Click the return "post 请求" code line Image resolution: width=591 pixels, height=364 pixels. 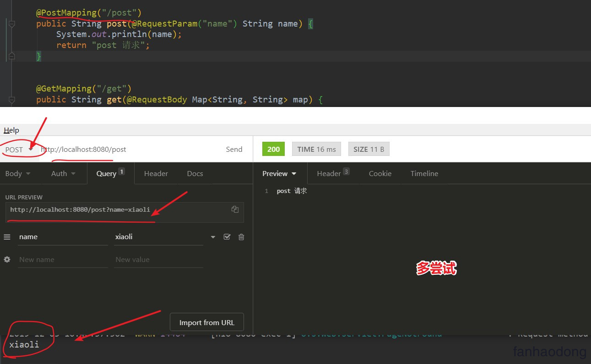(103, 45)
